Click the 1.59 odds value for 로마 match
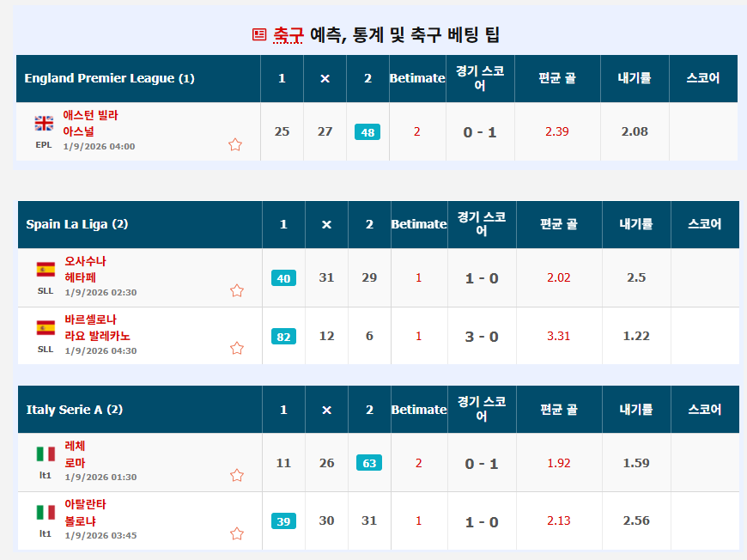The height and width of the screenshot is (560, 747). point(636,463)
